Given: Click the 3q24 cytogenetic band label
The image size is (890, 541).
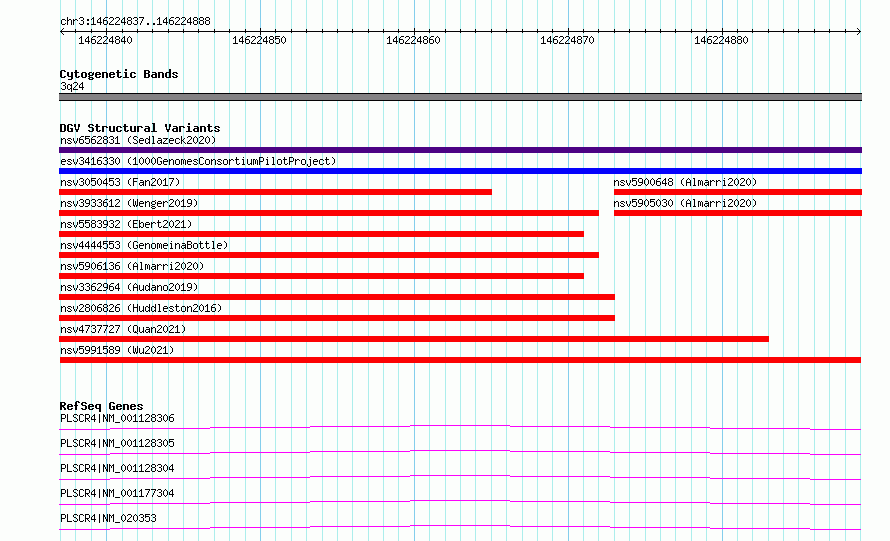Looking at the screenshot, I should (x=72, y=86).
